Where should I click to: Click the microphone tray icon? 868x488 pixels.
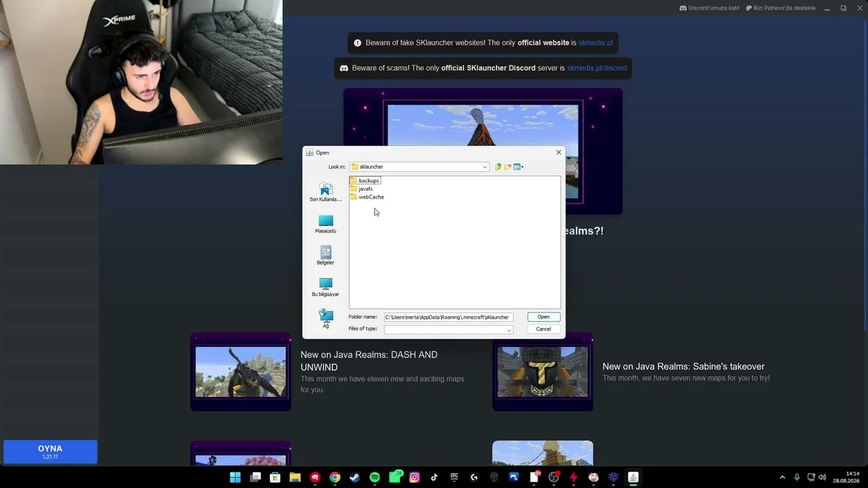tap(797, 477)
